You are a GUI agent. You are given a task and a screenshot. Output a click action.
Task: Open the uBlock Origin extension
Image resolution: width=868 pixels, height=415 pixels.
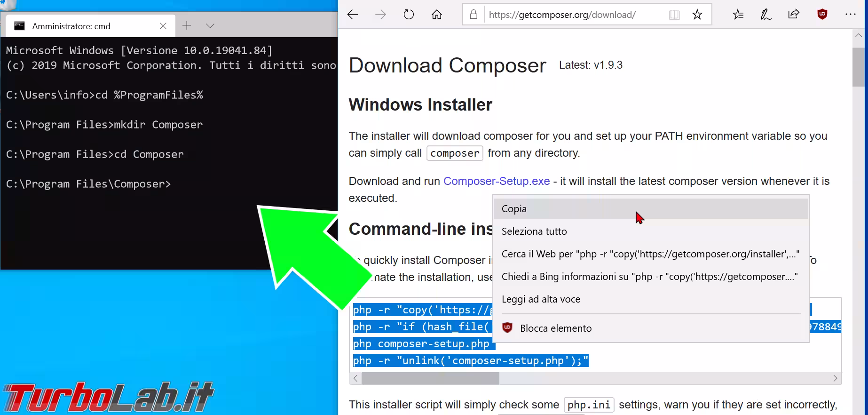coord(822,15)
